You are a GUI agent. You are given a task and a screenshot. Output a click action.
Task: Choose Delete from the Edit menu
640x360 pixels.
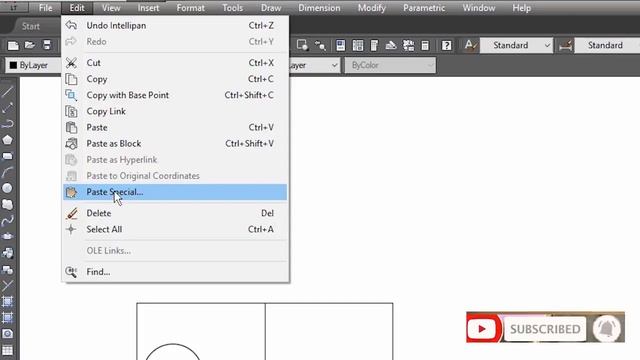(175, 213)
